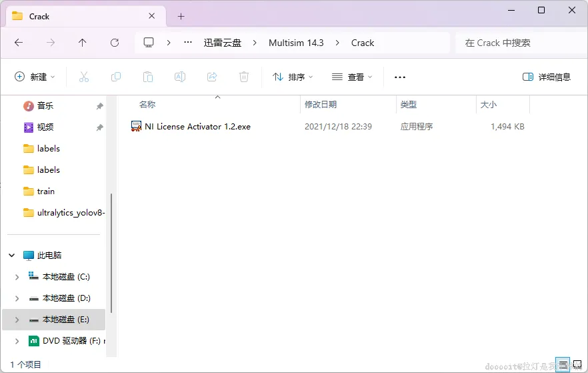
Task: Click the 应用程序 type cell
Action: [416, 127]
